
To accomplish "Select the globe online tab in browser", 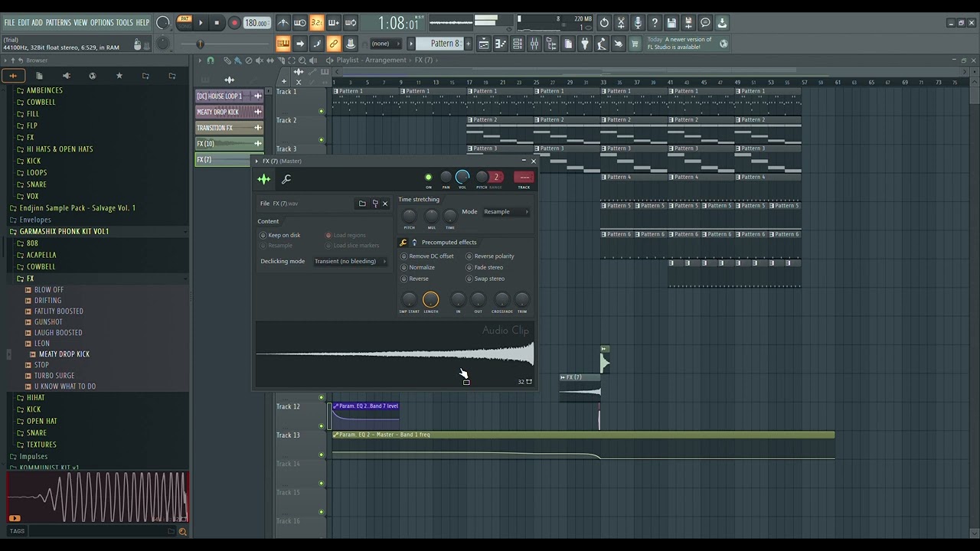I will 93,76.
